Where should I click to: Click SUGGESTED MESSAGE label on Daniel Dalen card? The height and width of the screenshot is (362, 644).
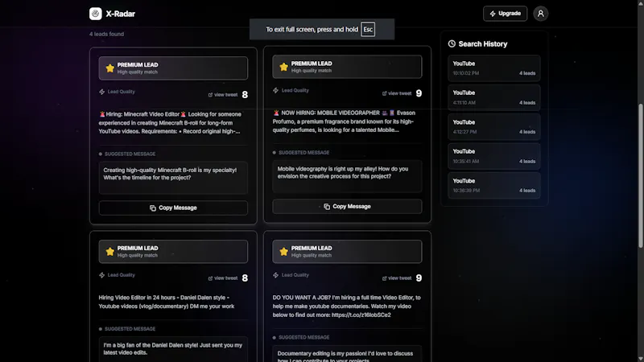click(130, 329)
